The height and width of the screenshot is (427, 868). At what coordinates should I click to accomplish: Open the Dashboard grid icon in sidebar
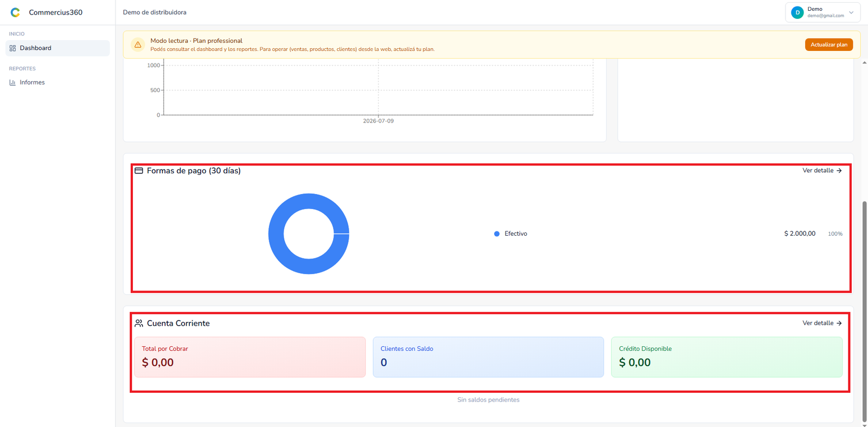[12, 48]
